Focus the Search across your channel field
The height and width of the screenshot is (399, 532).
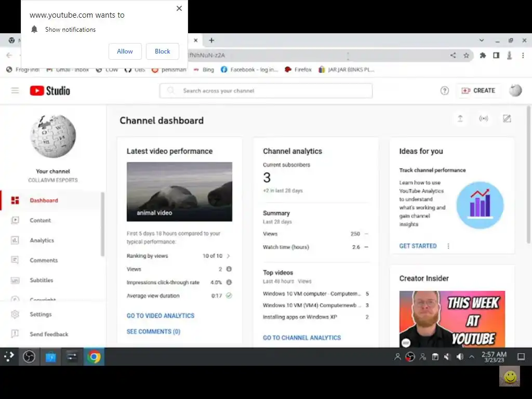click(266, 90)
